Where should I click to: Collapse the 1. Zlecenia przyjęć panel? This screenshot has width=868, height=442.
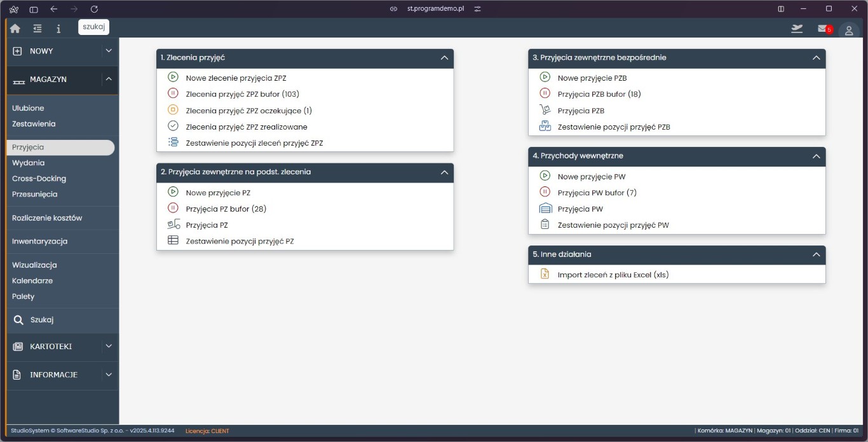point(444,58)
